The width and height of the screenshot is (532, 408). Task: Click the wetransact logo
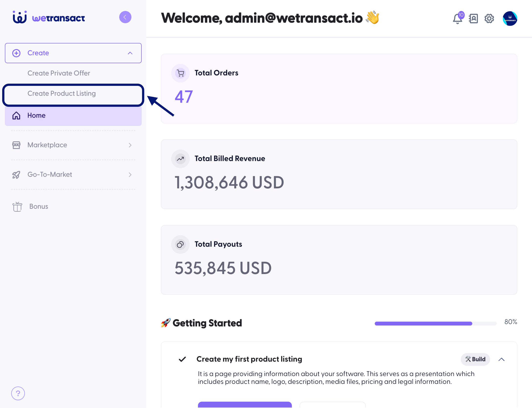pos(49,17)
